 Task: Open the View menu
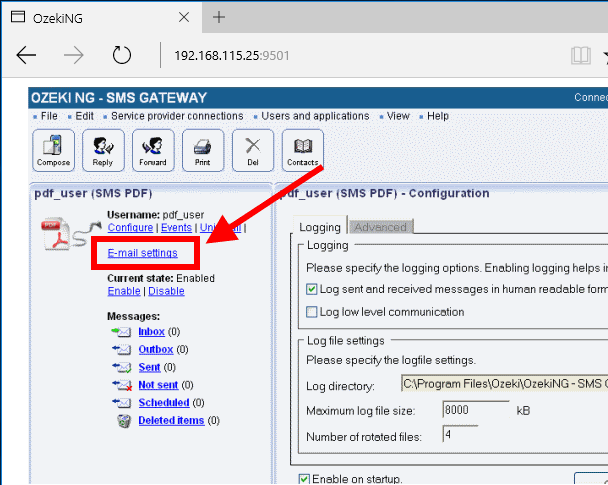pyautogui.click(x=398, y=116)
